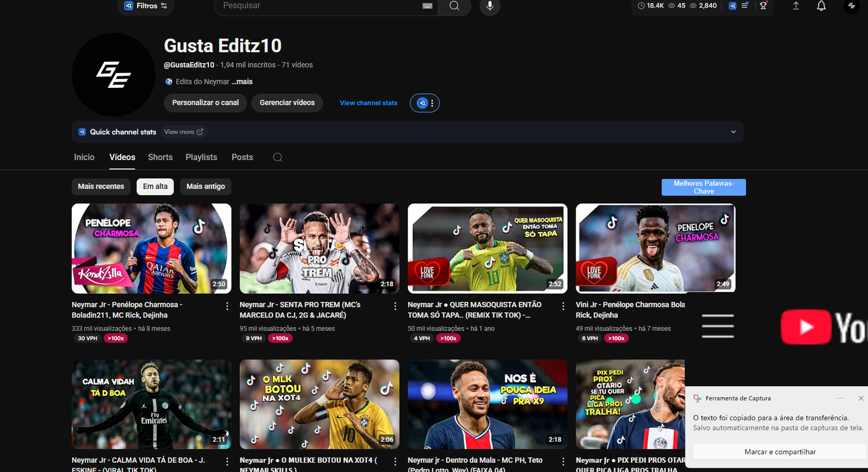This screenshot has width=868, height=472.
Task: Click the magnifying glass search button
Action: [x=454, y=6]
